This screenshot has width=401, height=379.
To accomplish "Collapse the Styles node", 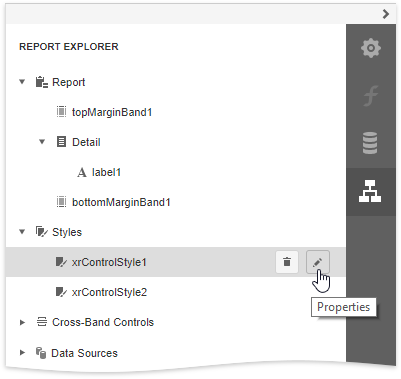I will pos(22,232).
